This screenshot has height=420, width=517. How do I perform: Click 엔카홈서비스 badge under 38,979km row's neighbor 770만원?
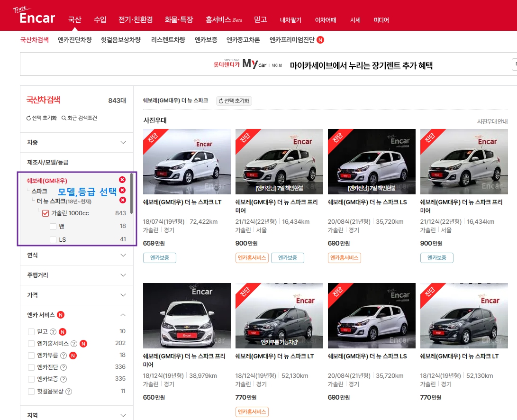[x=252, y=412]
